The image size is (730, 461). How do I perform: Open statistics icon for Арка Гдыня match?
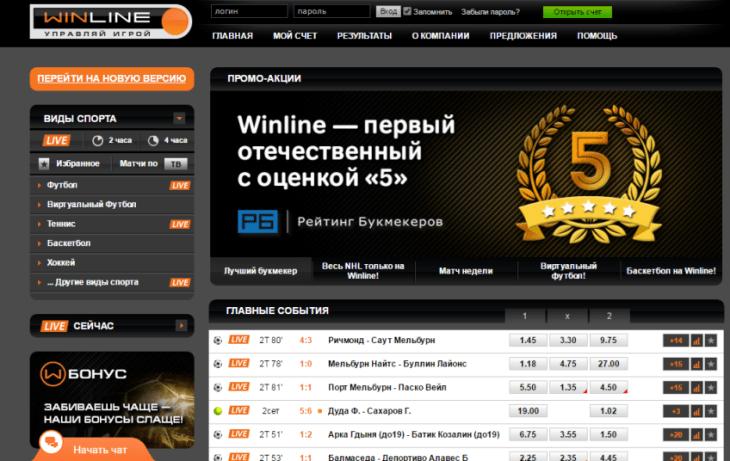696,435
